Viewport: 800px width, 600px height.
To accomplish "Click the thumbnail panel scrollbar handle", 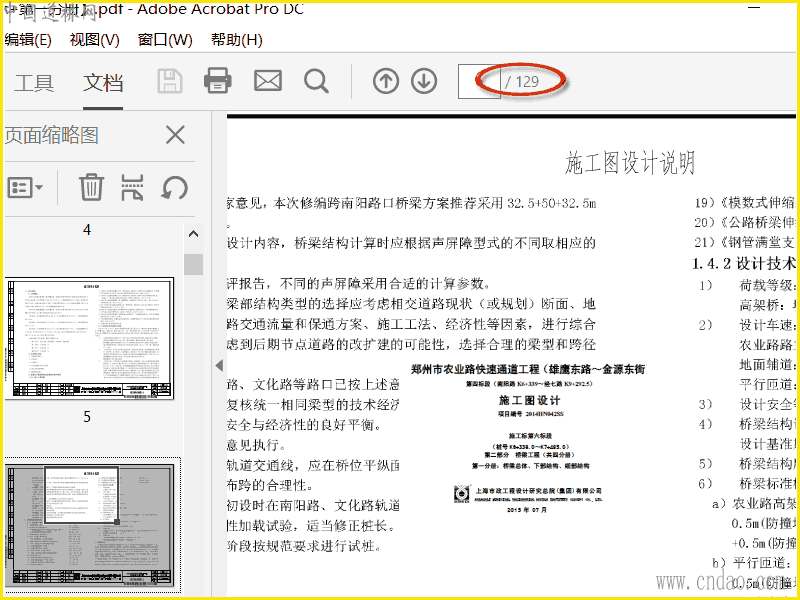I will click(x=193, y=264).
